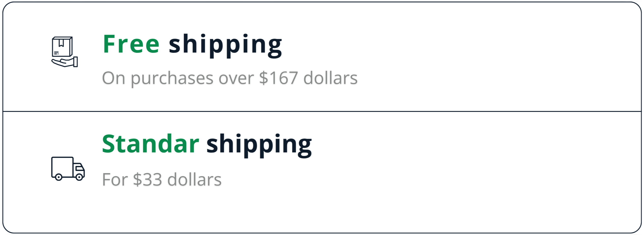Screen dimensions: 644x235
Task: Click the green word "Standar"
Action: (150, 144)
